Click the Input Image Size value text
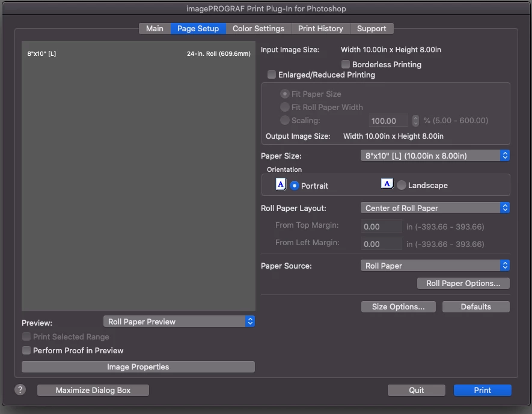The height and width of the screenshot is (414, 532). click(x=391, y=49)
